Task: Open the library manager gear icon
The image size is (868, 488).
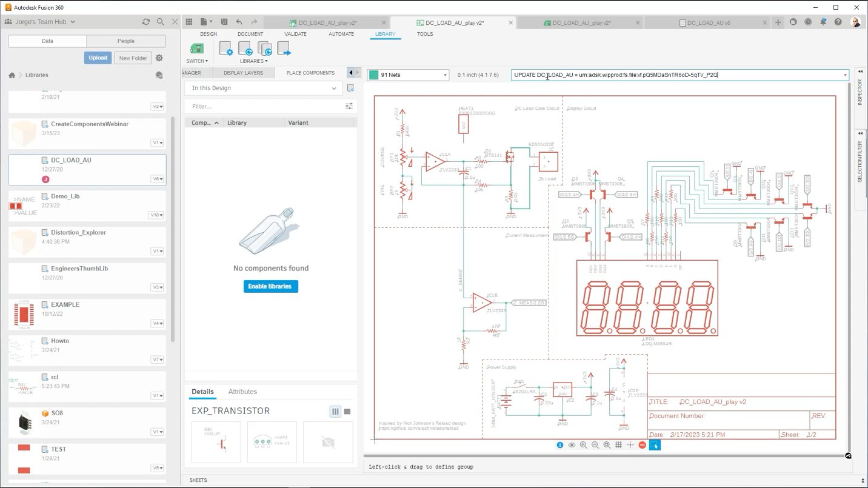Action: (225, 49)
